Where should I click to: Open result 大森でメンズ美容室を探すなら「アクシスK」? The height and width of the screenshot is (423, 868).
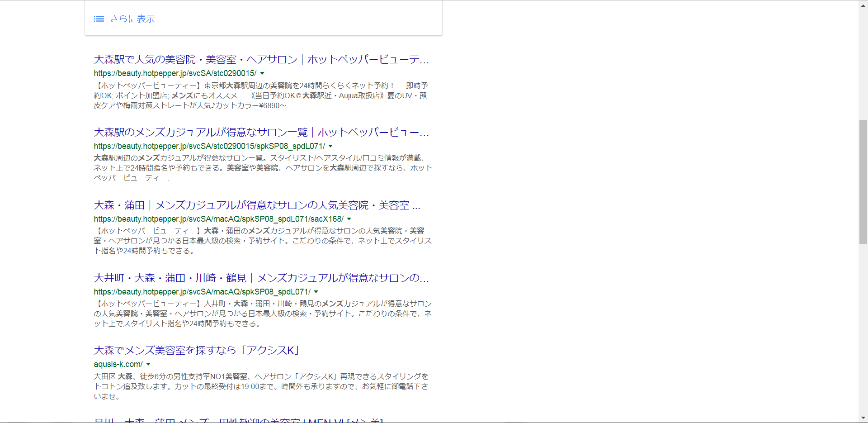[196, 350]
